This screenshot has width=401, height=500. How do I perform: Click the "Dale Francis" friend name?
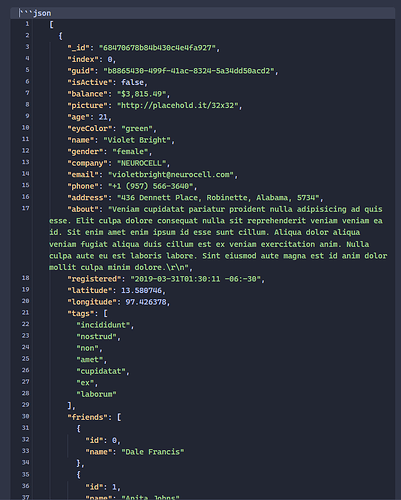tap(153, 452)
